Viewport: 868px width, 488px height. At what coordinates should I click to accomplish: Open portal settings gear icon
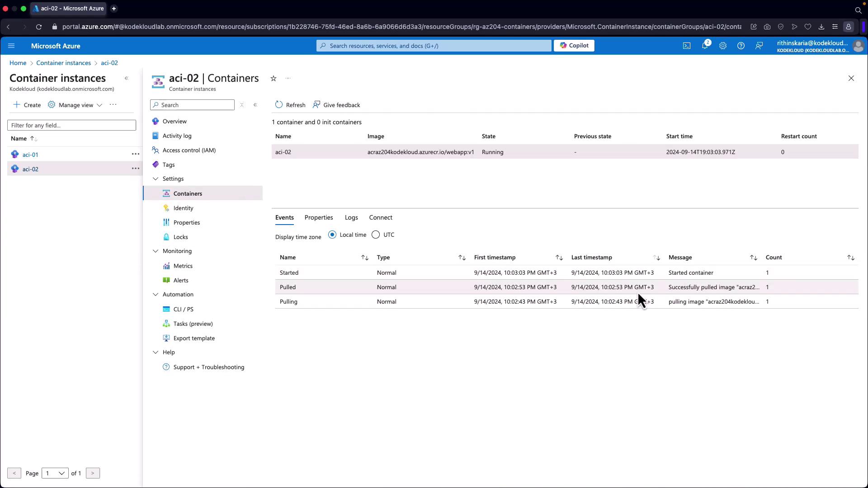(722, 46)
